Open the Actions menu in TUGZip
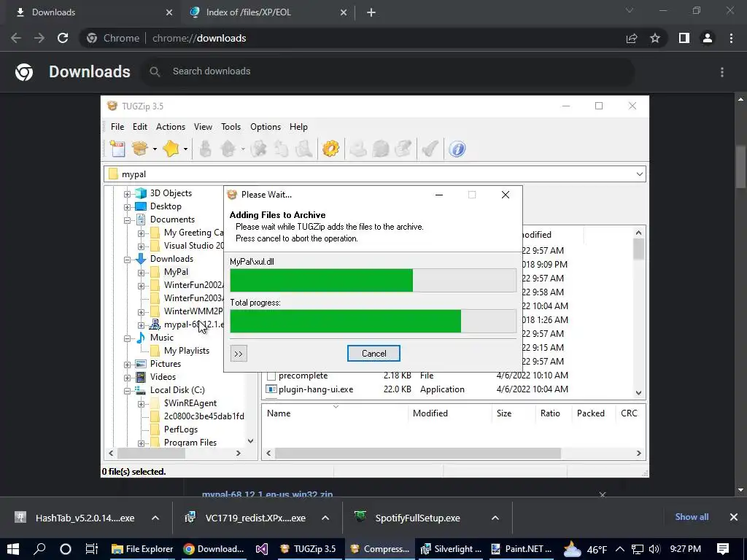The width and height of the screenshot is (747, 560). pyautogui.click(x=171, y=127)
